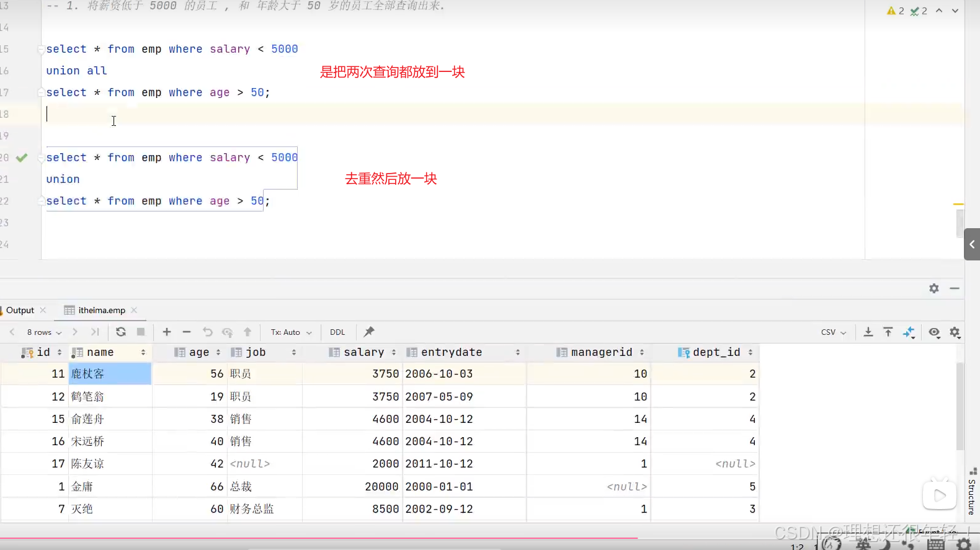The image size is (980, 550).
Task: Select the job cell 财务总监
Action: (265, 509)
